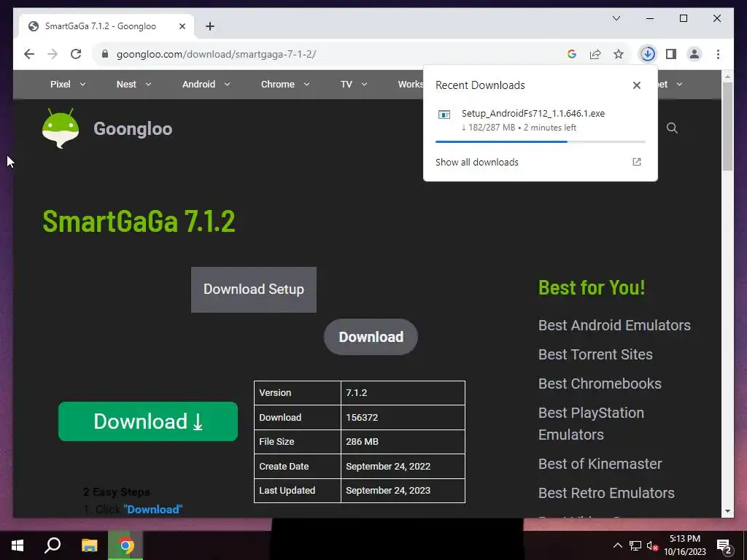Viewport: 747px width, 560px height.
Task: Click the Chrome taskbar icon
Action: click(x=125, y=545)
